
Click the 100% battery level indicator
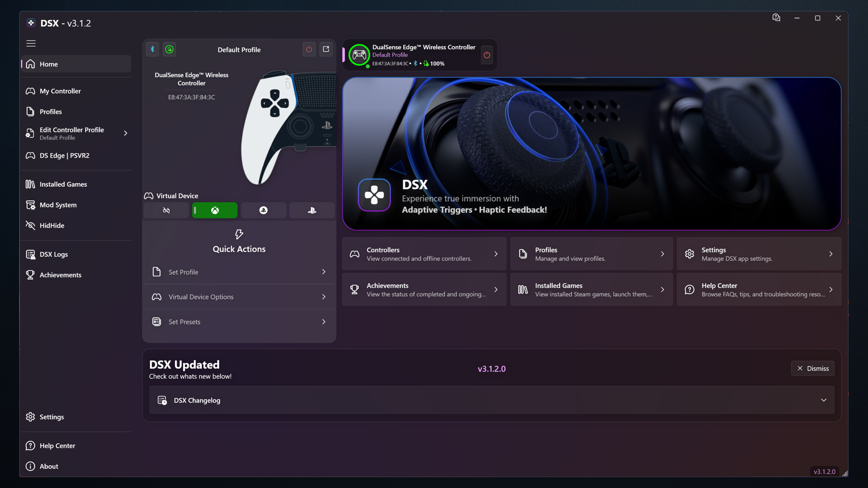(436, 63)
